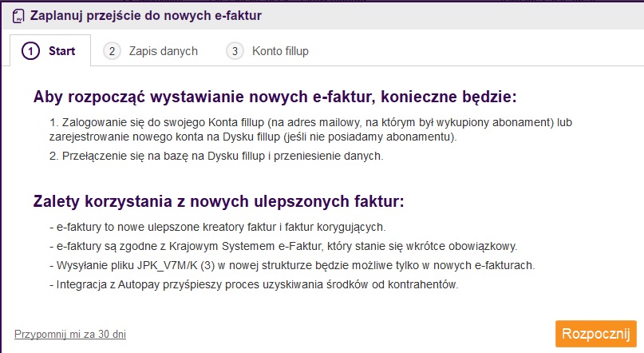644x353 pixels.
Task: Click the step 2 circle number
Action: (x=112, y=51)
